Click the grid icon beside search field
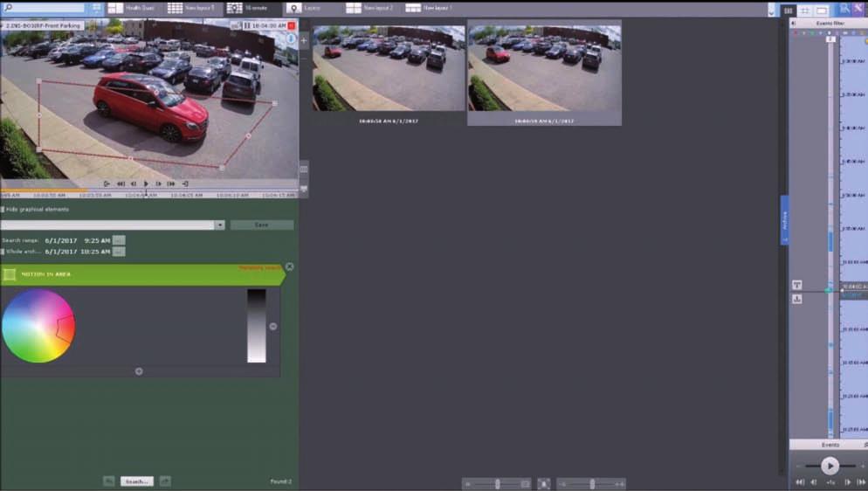The height and width of the screenshot is (491, 868). click(96, 8)
